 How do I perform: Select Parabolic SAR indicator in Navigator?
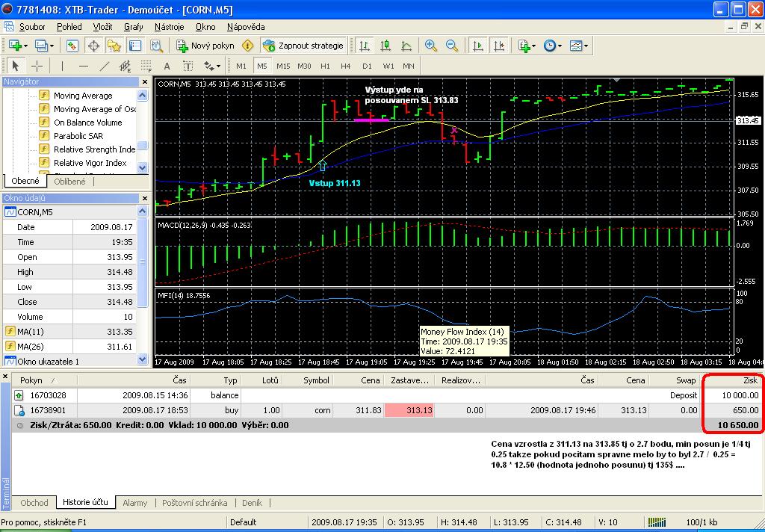tap(78, 136)
